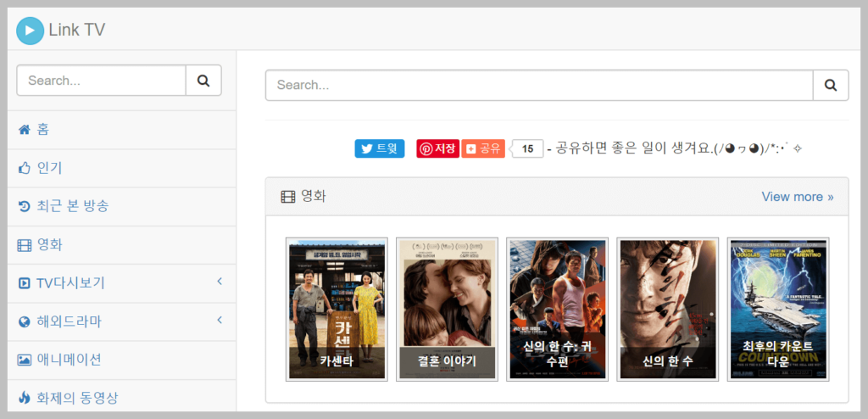Viewport: 868px width, 419px height.
Task: Focus the sidebar Search input field
Action: pos(102,81)
